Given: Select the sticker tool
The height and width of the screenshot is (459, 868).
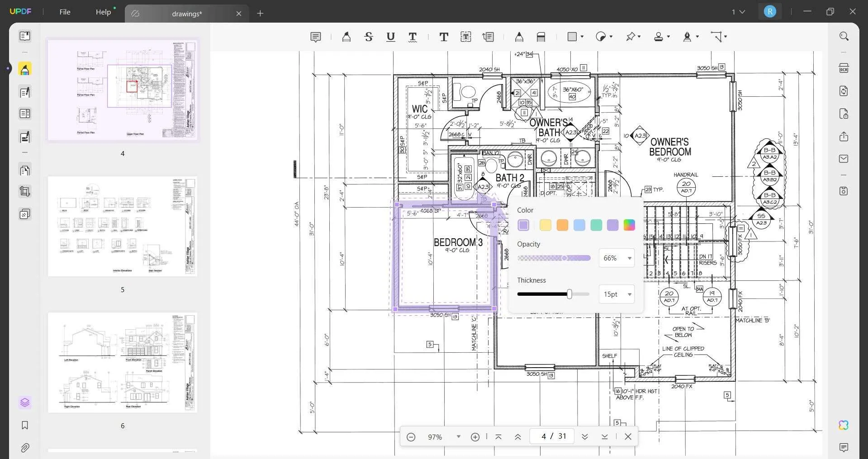Looking at the screenshot, I should [601, 37].
